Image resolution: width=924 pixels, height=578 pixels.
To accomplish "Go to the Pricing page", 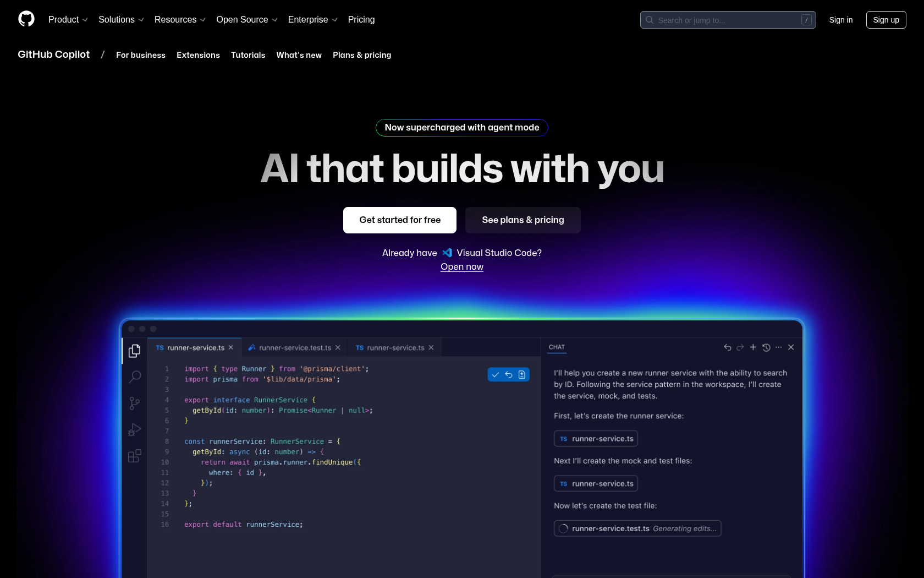I will tap(361, 20).
